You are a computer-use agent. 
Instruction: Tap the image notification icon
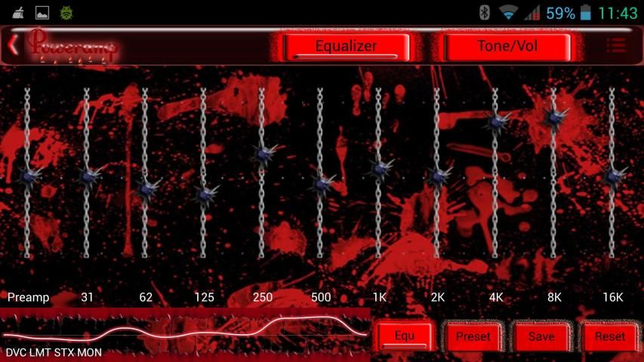(42, 13)
